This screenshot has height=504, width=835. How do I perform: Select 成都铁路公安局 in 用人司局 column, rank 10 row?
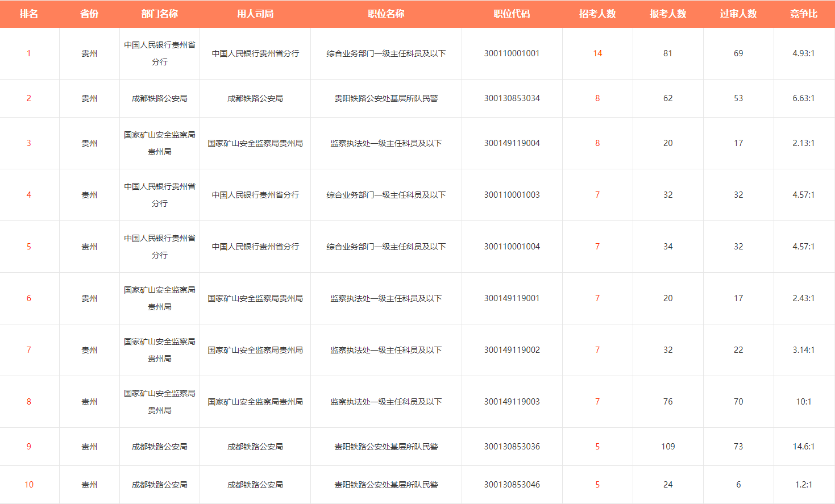pos(255,485)
